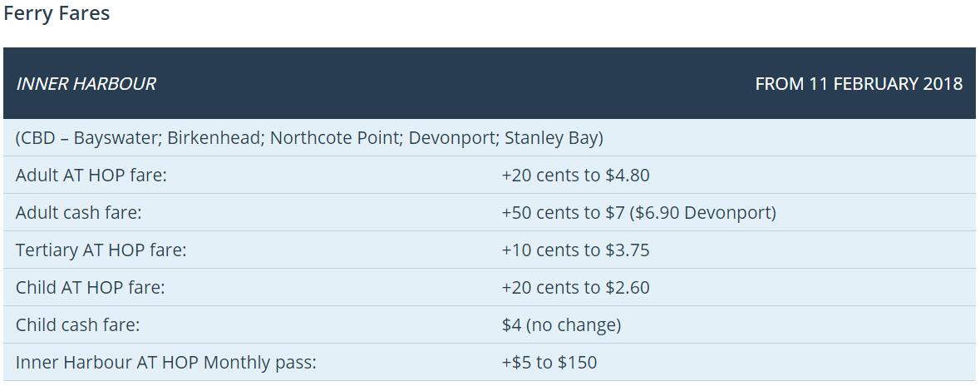Select the +20 cents to $2.60 value
Screen dimensions: 980x386
(575, 287)
